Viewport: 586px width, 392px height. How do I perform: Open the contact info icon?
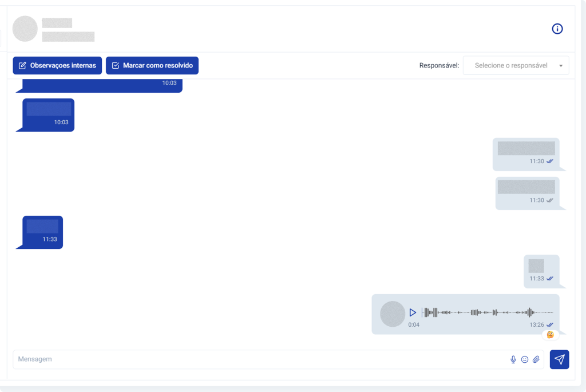557,29
